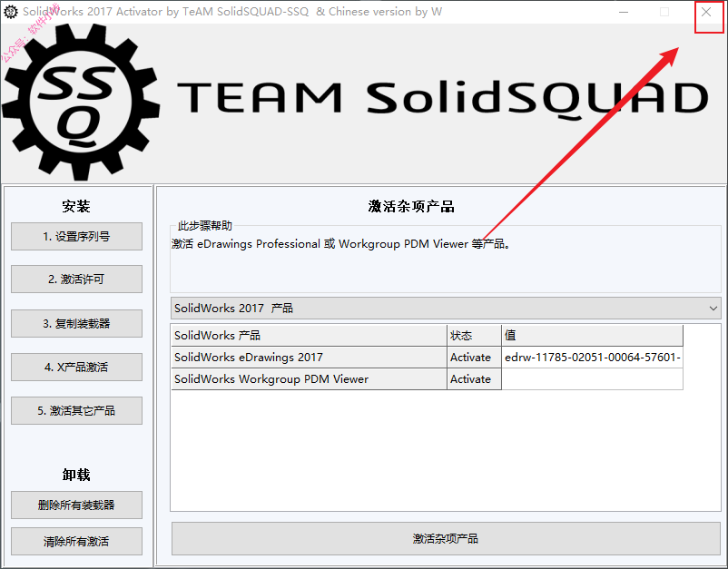The width and height of the screenshot is (728, 569).
Task: Click the 值 column header
Action: point(593,336)
